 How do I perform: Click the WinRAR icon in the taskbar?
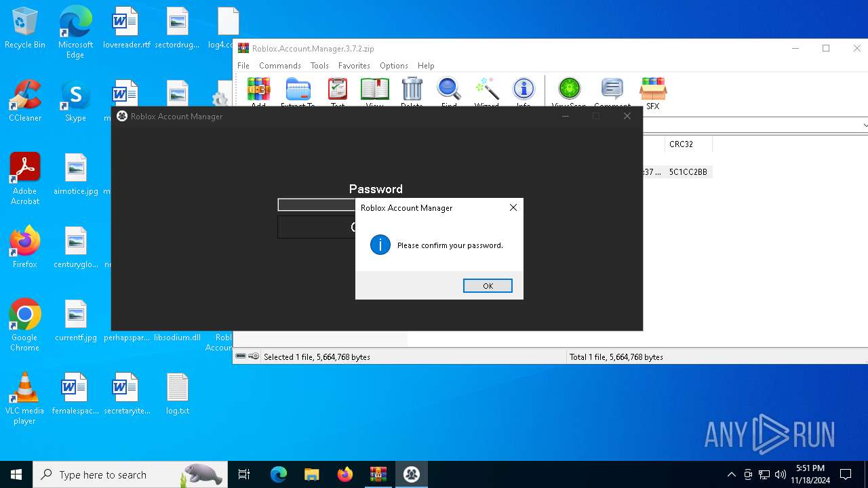[378, 474]
